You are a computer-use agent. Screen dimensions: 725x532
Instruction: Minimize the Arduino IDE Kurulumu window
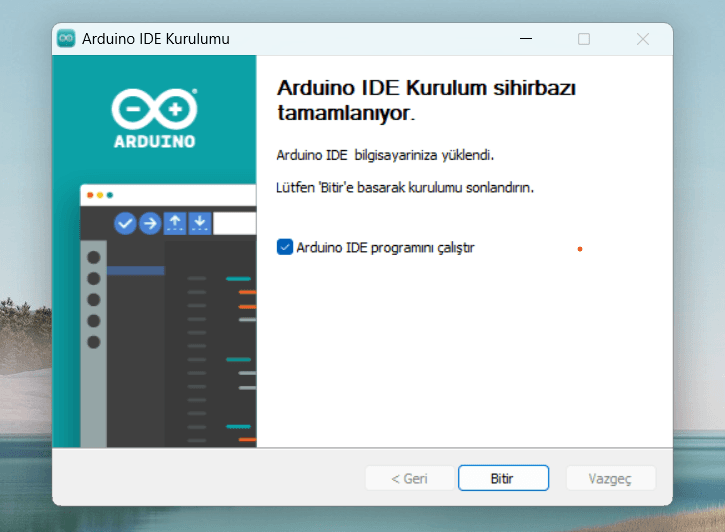click(526, 39)
